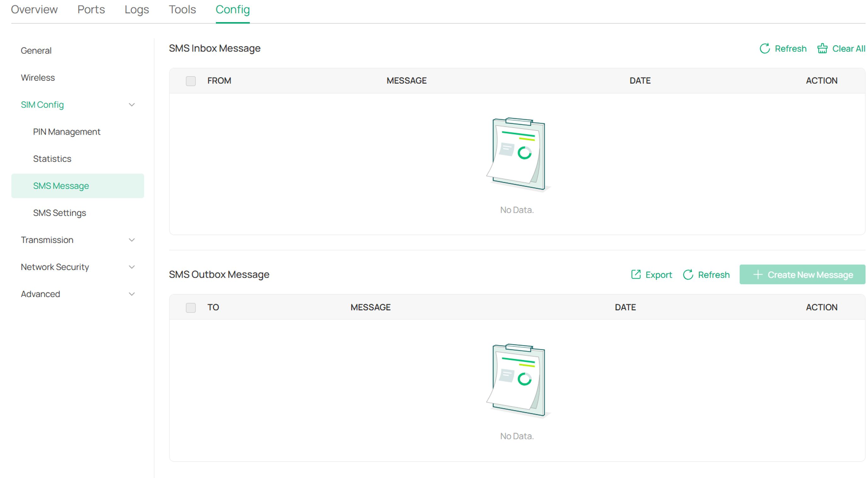Open Transmission section label

point(47,240)
